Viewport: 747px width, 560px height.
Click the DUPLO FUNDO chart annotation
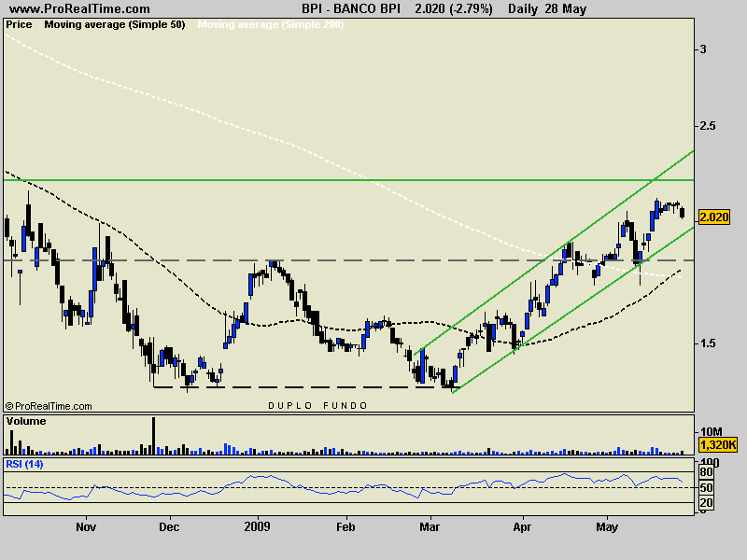(x=317, y=406)
